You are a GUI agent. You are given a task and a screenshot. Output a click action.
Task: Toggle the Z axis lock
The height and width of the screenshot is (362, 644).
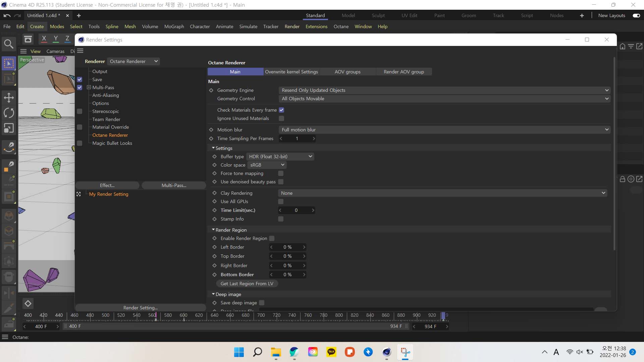(x=67, y=39)
